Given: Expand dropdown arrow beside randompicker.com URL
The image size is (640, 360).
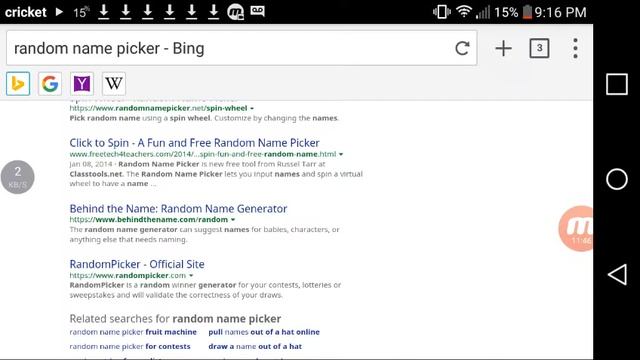Looking at the screenshot, I should click(x=191, y=276).
